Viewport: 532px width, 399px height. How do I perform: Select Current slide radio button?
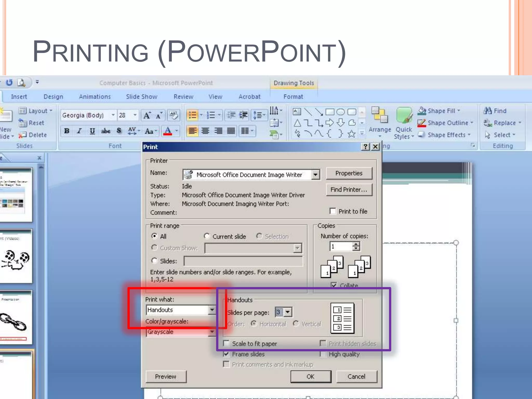pyautogui.click(x=207, y=236)
